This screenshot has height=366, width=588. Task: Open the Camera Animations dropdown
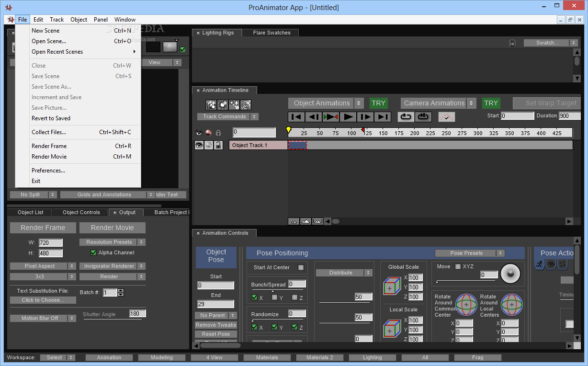coord(439,103)
